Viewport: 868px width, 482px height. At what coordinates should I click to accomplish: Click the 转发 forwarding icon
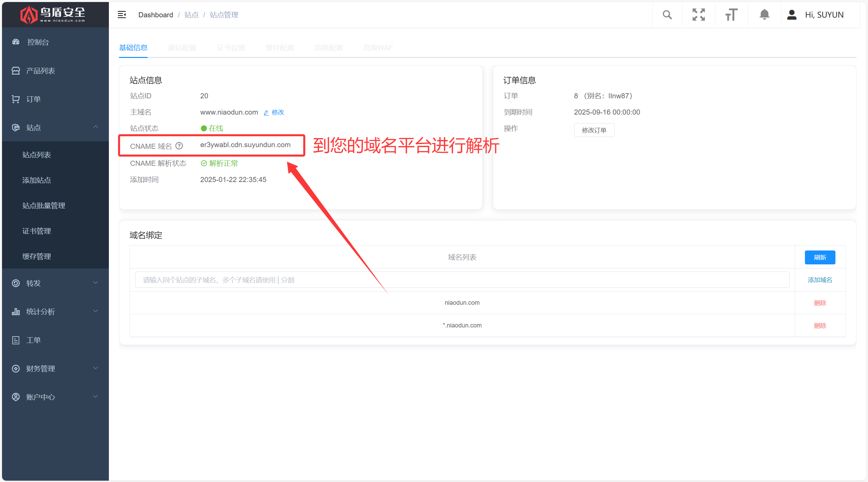(16, 283)
